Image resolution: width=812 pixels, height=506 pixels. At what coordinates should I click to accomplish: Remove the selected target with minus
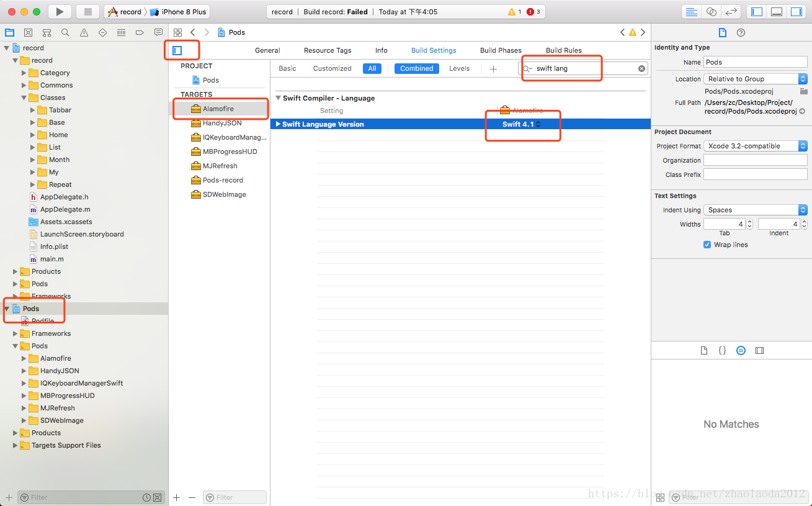(x=192, y=497)
